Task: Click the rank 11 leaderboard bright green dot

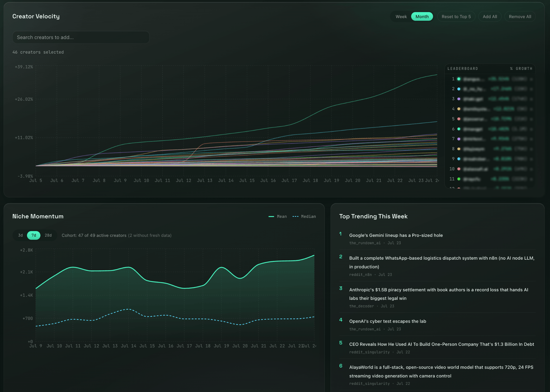Action: tap(459, 179)
